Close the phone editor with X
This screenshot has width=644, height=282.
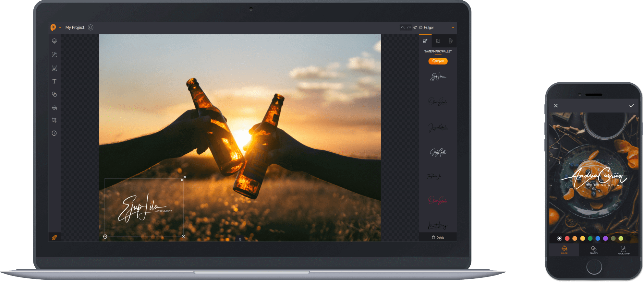tap(556, 106)
